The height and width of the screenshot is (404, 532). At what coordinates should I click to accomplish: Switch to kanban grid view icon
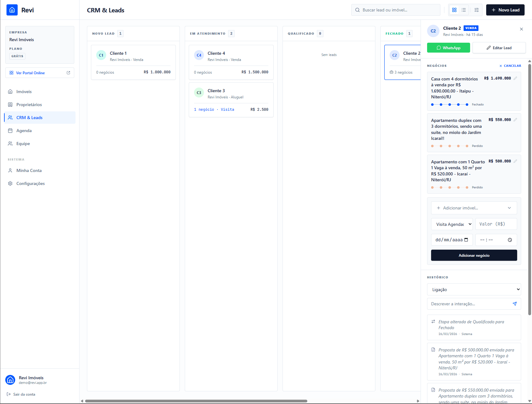(454, 10)
